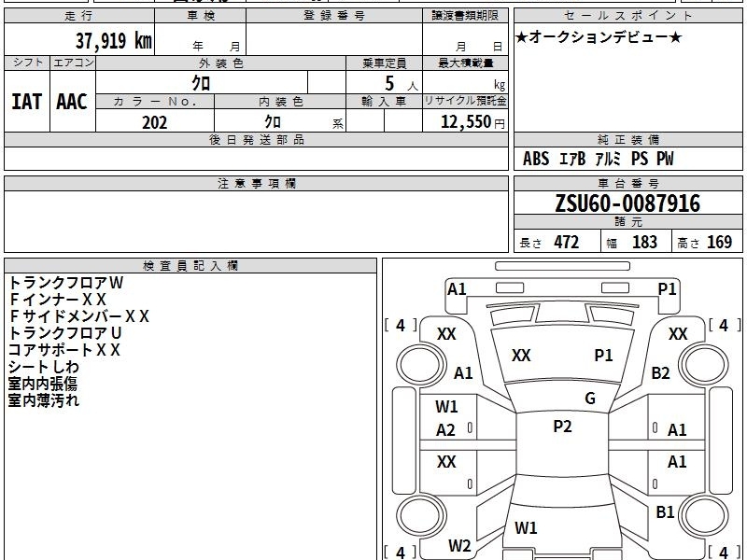The image size is (747, 560).
Task: Select the inspector note トランクフロアU
Action: (64, 333)
